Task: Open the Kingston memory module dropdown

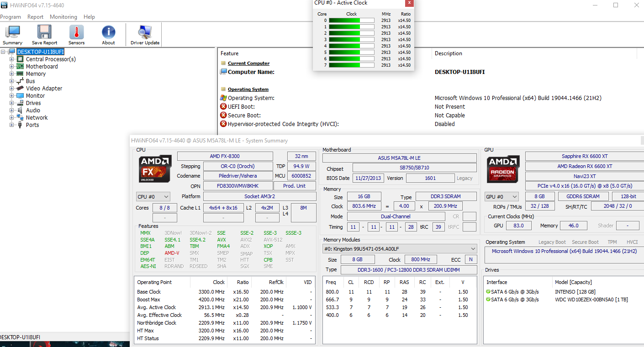Action: 400,249
